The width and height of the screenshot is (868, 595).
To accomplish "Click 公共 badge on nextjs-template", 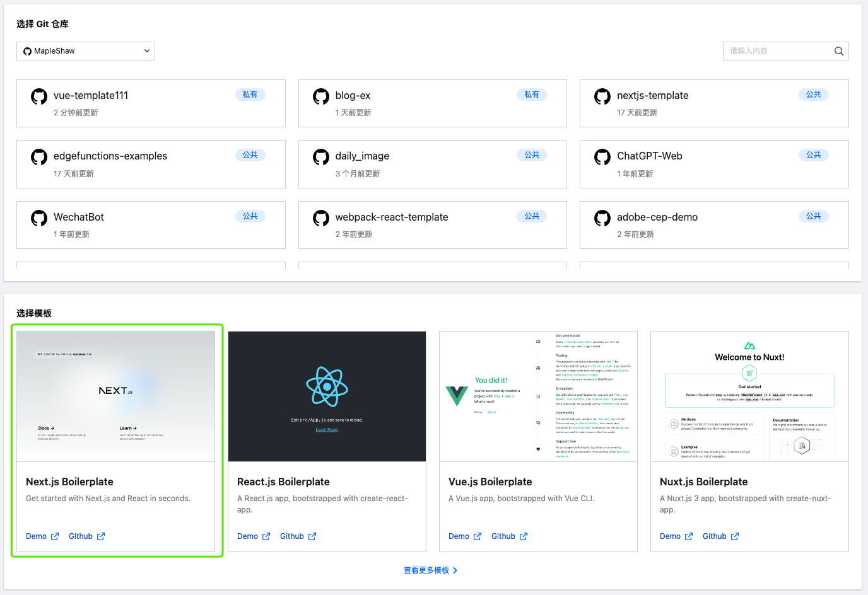I will pos(814,95).
